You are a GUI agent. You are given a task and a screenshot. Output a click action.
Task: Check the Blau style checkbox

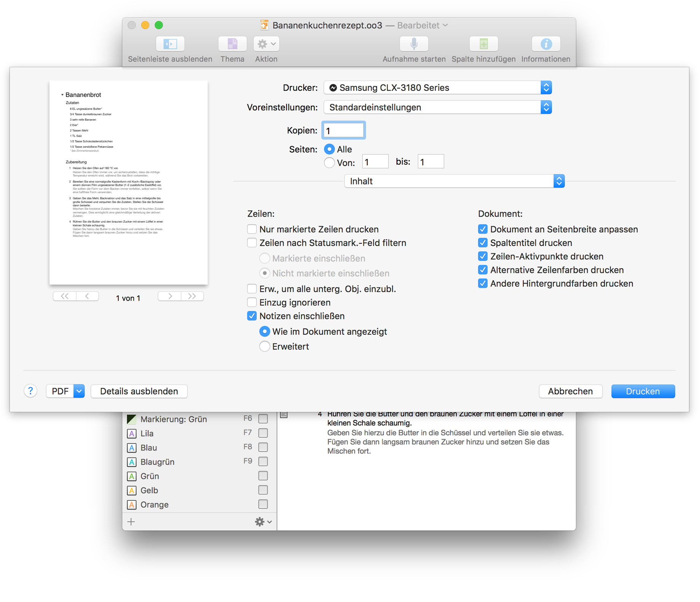pyautogui.click(x=263, y=447)
